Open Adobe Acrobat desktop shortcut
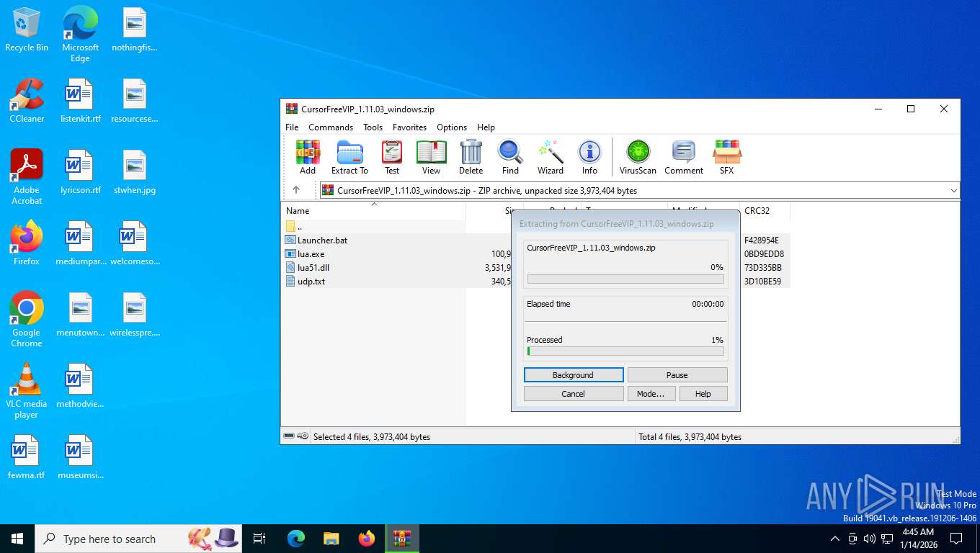 [27, 177]
